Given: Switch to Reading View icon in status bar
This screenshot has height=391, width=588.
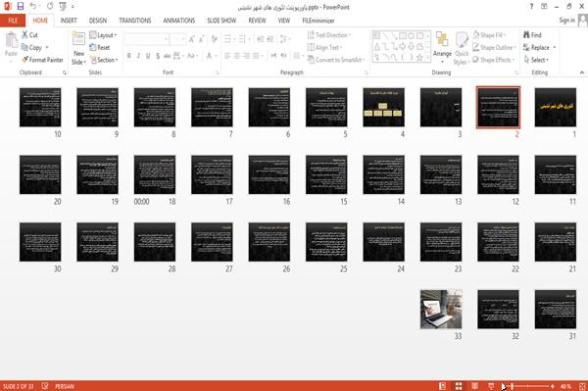Looking at the screenshot, I should pos(474,386).
